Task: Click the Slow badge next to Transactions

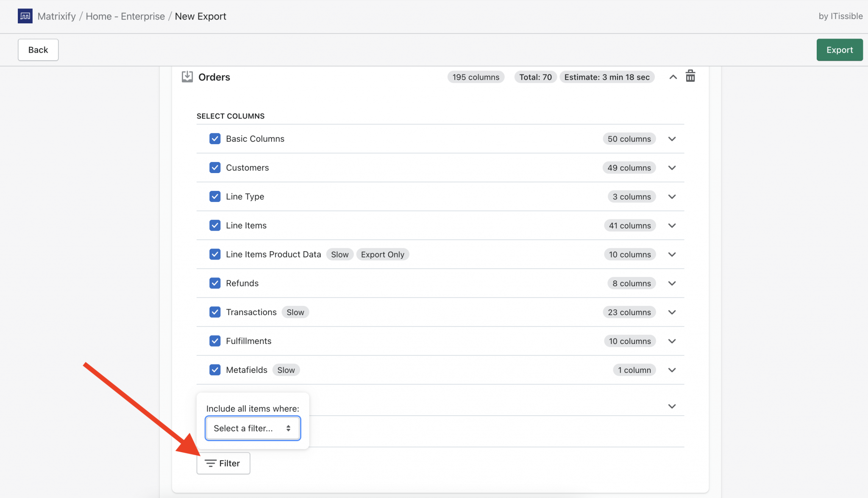Action: click(x=295, y=312)
